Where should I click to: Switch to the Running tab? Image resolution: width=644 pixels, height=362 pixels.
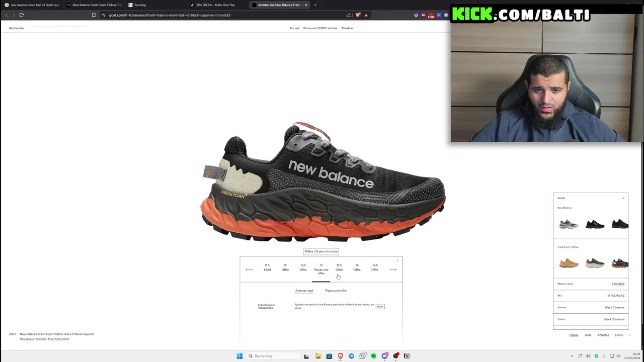coord(156,5)
